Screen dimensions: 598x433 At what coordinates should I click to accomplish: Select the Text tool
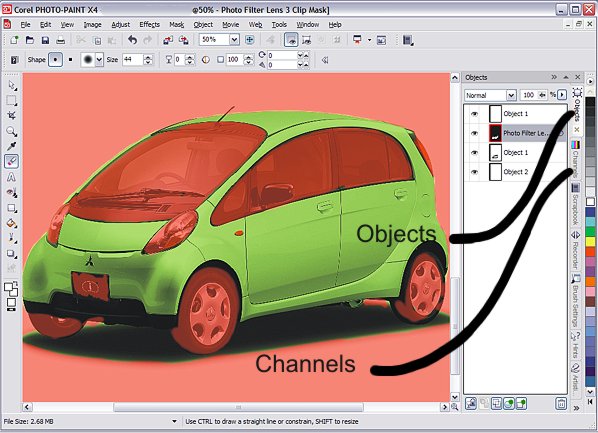click(12, 177)
